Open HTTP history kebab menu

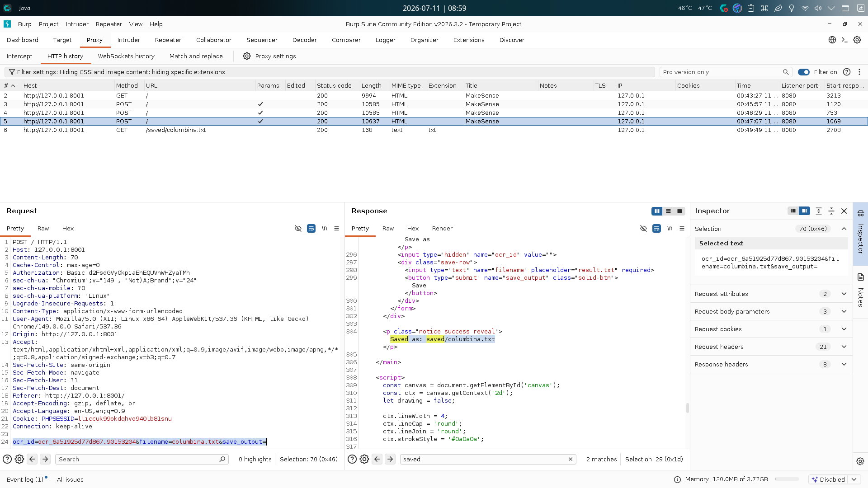[x=859, y=72]
